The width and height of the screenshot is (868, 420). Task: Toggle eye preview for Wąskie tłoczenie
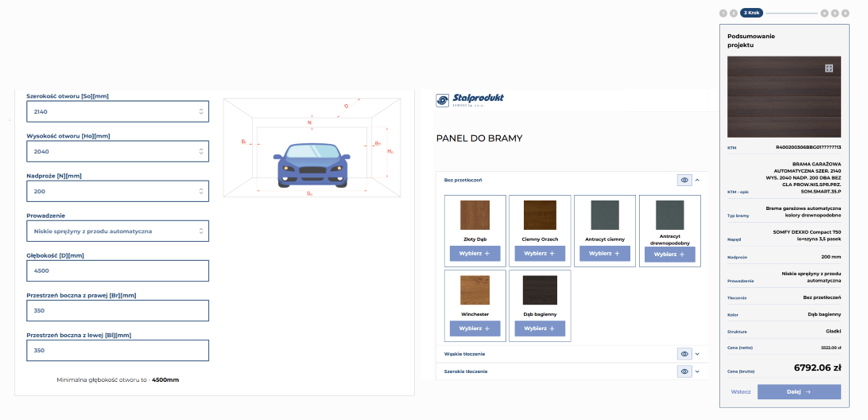click(x=684, y=354)
